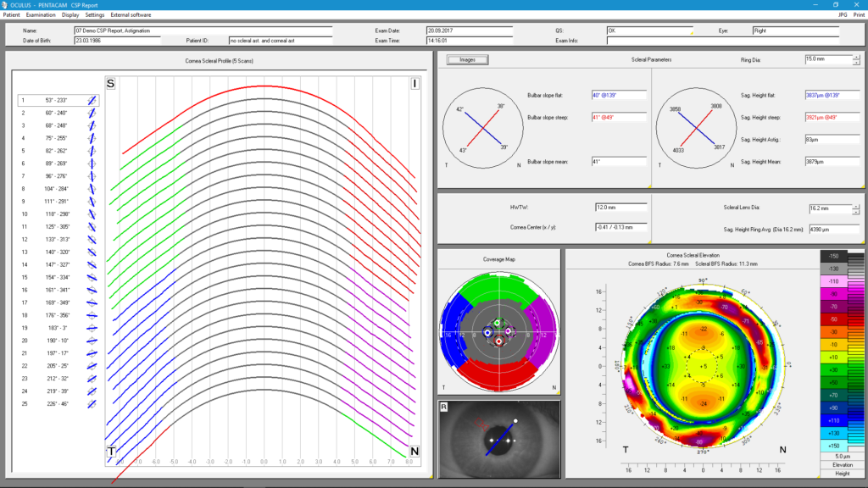Click the +10 yellow-green scale swatch
Viewport: 868px width, 488px height.
(x=834, y=358)
